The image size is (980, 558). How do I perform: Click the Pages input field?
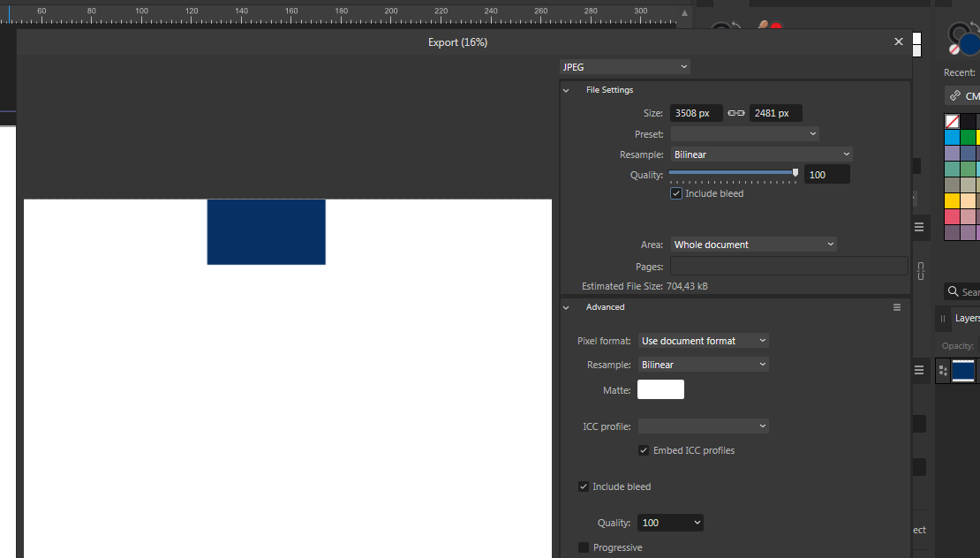click(788, 267)
